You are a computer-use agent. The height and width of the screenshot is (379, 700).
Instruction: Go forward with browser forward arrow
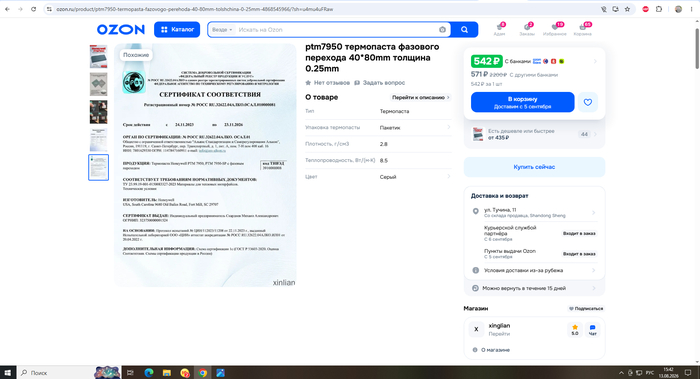pos(20,9)
